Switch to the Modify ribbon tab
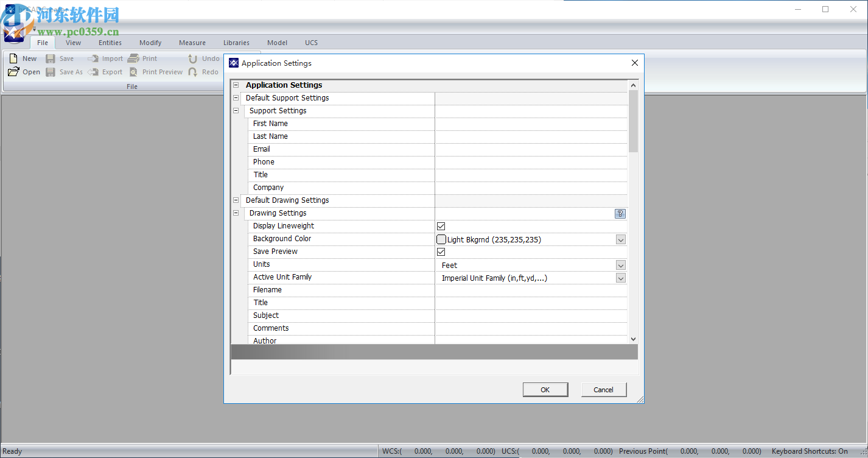Screen dimensions: 868x458 (x=150, y=43)
